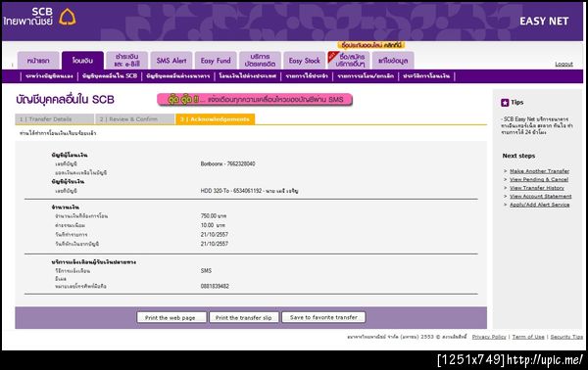The width and height of the screenshot is (588, 370).
Task: Click the EASY NET header text
Action: 544,22
